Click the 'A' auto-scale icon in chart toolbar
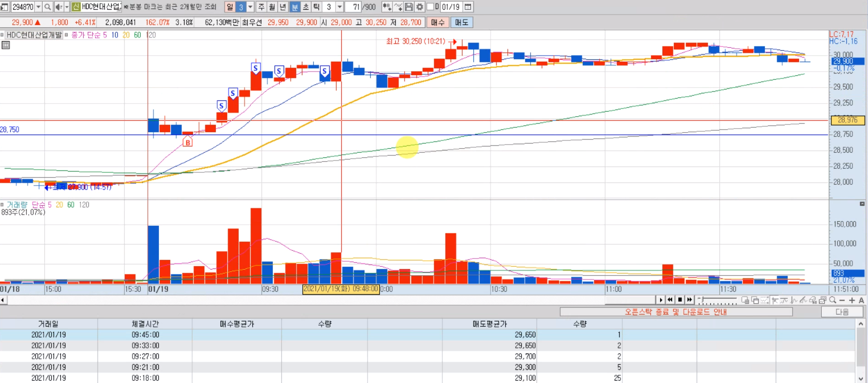The image size is (868, 383). [x=861, y=300]
